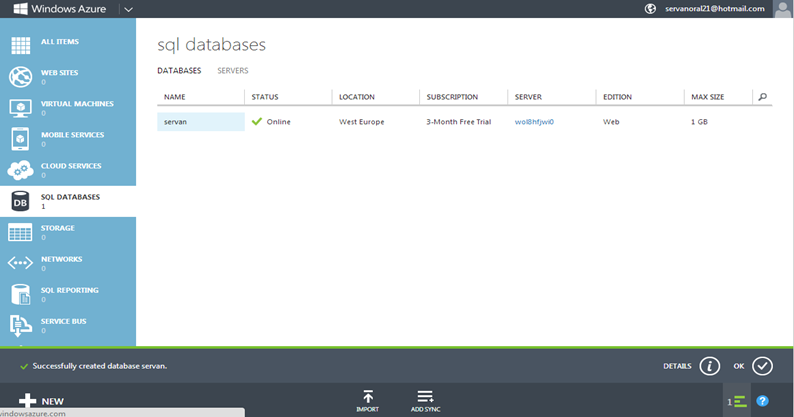Screen dimensions: 794x417
Task: Click the OK label in notification bar
Action: click(739, 366)
